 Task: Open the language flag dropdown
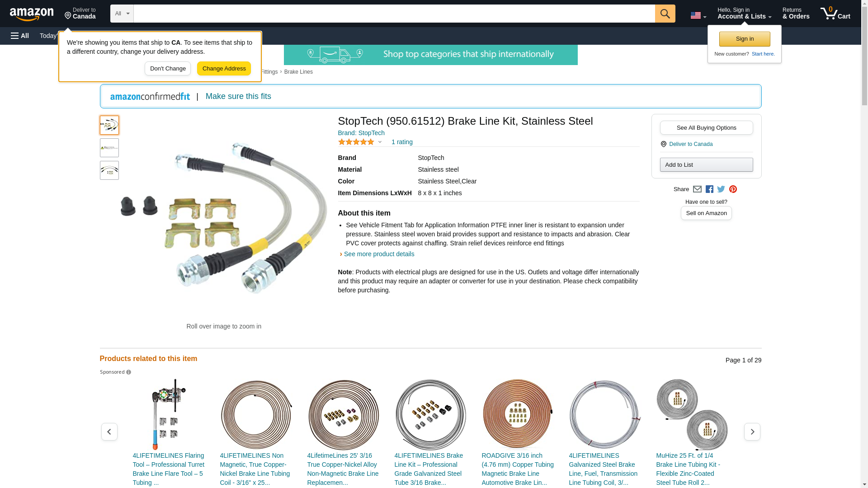pos(698,15)
